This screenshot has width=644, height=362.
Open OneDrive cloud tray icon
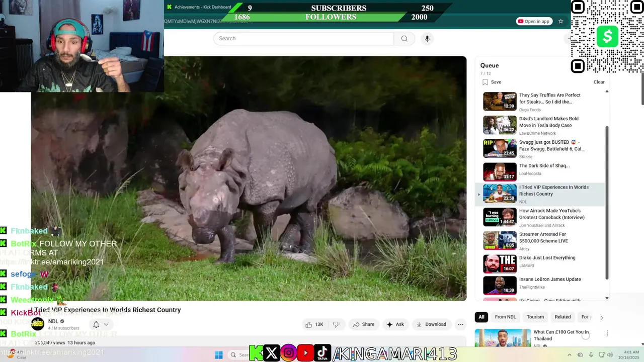coord(580,355)
